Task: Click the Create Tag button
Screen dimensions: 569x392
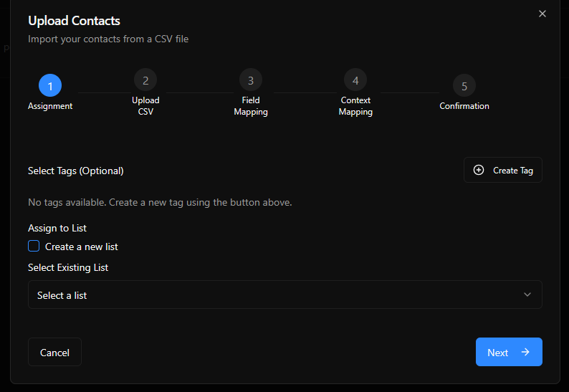Action: pyautogui.click(x=503, y=170)
